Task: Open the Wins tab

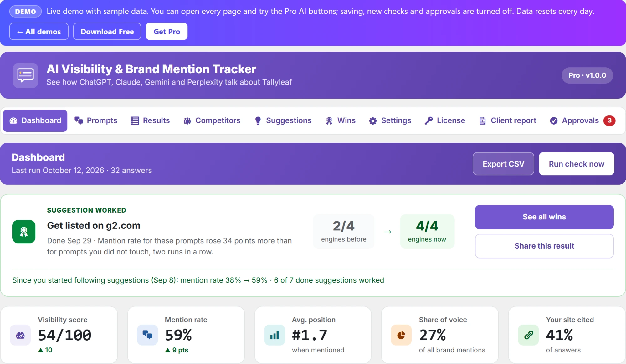Action: tap(341, 121)
